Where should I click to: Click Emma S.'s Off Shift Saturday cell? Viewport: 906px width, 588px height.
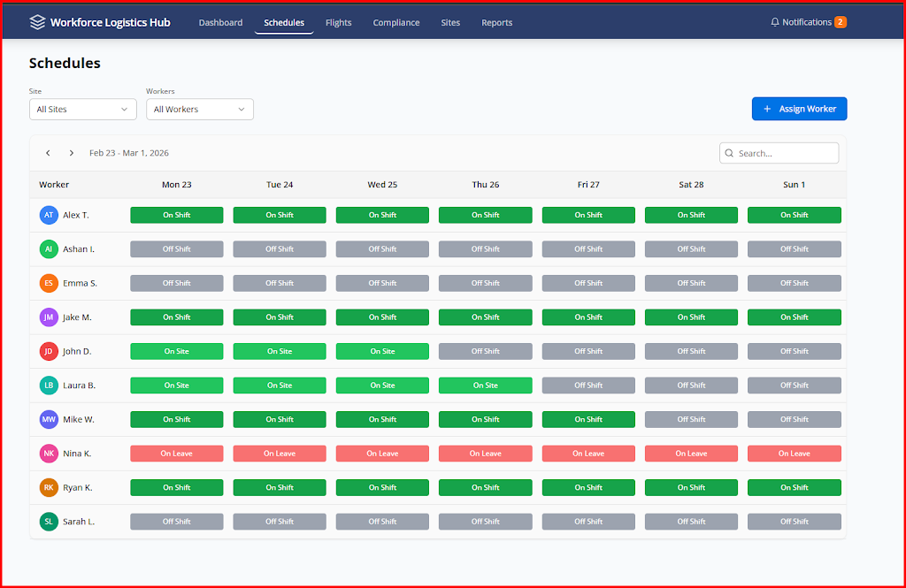691,283
